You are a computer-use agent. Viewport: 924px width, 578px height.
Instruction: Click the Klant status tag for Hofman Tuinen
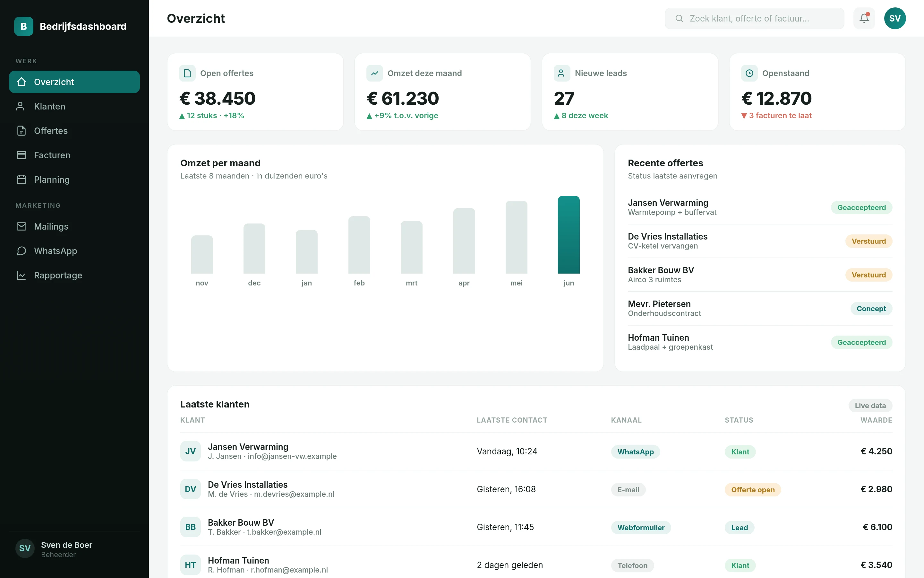[x=740, y=565]
